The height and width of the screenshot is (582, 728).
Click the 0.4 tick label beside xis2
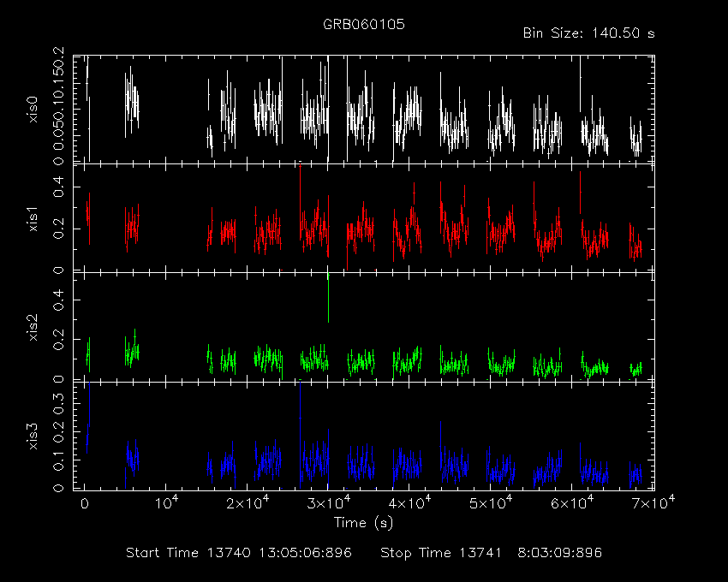tap(58, 300)
